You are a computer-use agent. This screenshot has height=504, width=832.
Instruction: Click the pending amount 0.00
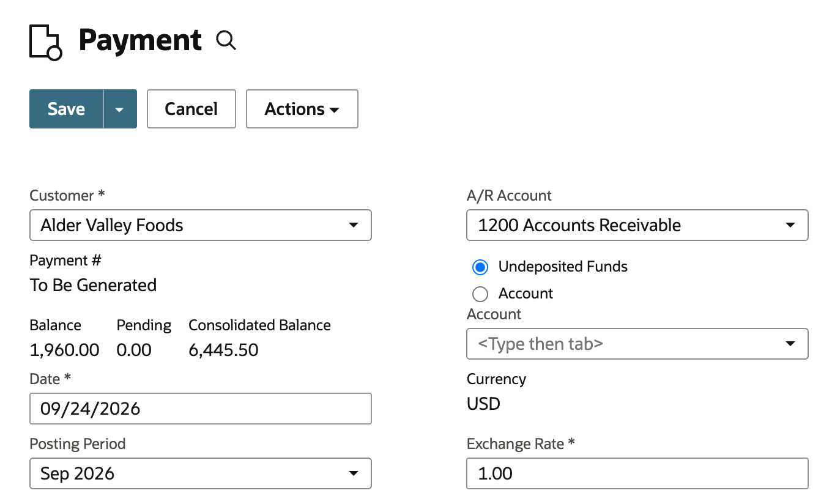134,350
